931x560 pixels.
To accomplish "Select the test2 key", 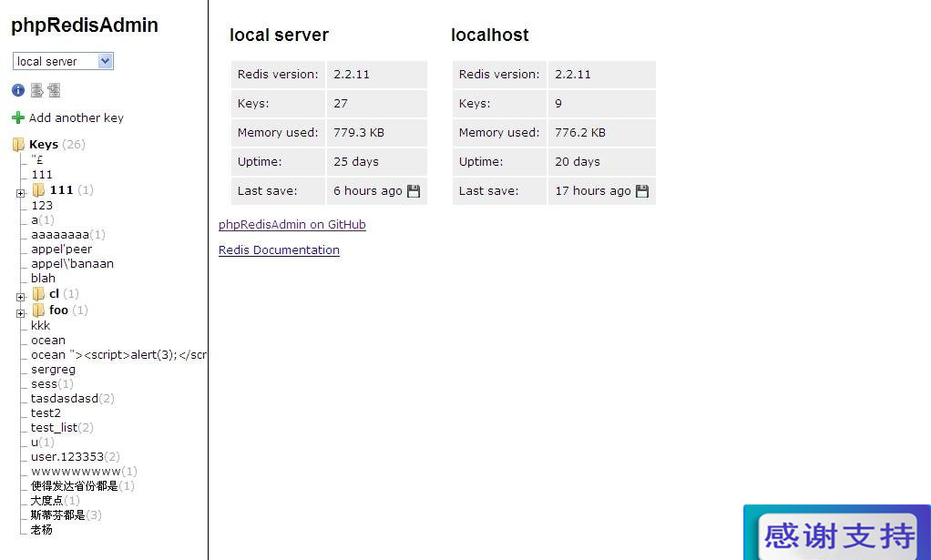I will [x=46, y=412].
